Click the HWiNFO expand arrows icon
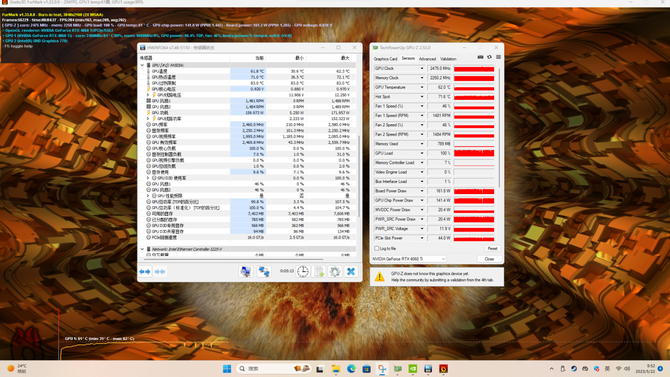 (145, 272)
